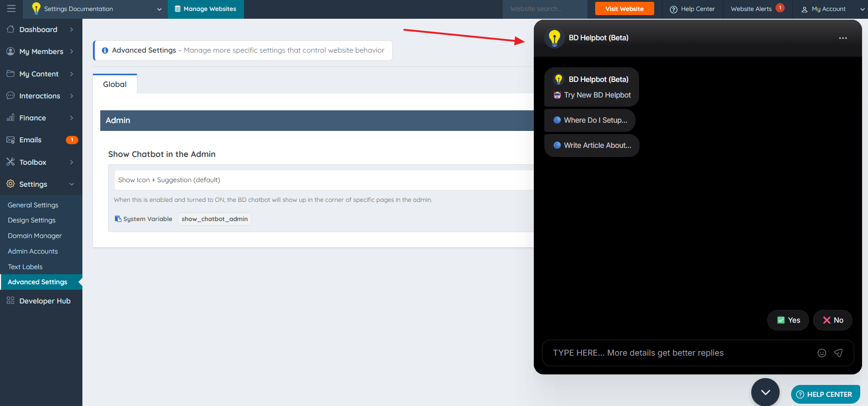Image resolution: width=868 pixels, height=406 pixels.
Task: Open Show Icon + Suggestion dropdown
Action: tap(324, 180)
